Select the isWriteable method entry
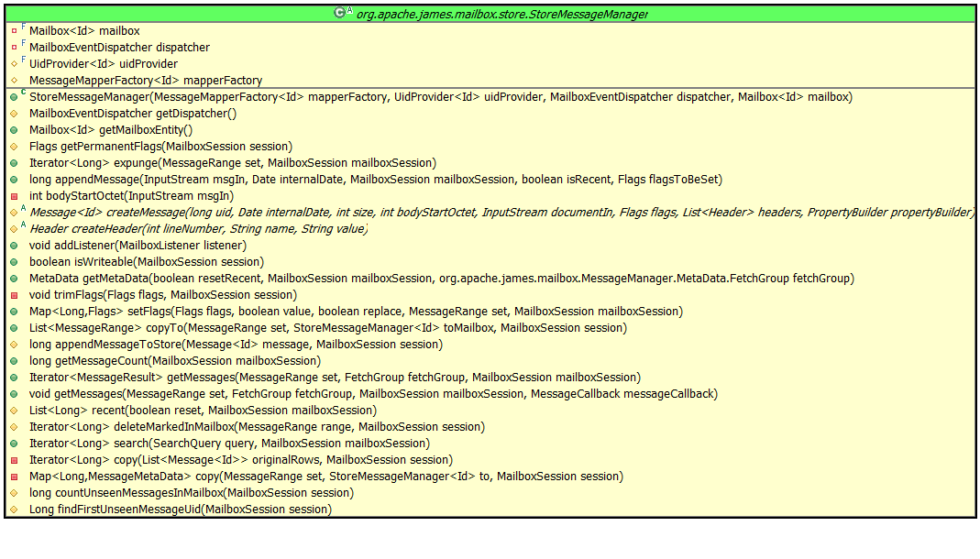 click(146, 262)
